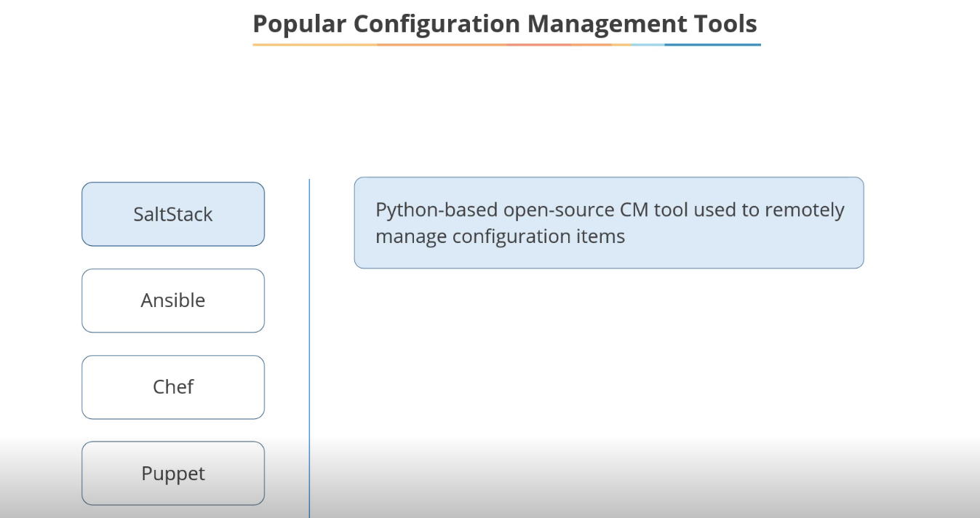Select the SaltStack tool box

point(173,214)
